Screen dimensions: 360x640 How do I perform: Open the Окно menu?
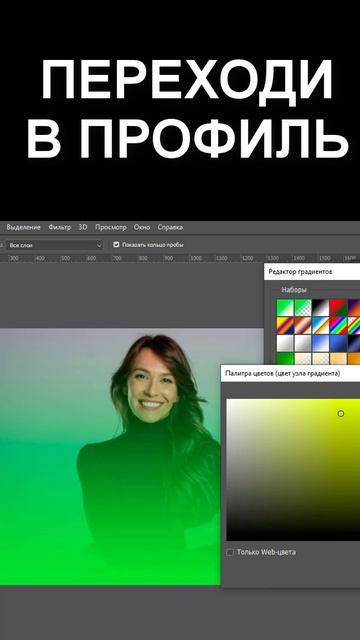click(x=142, y=227)
